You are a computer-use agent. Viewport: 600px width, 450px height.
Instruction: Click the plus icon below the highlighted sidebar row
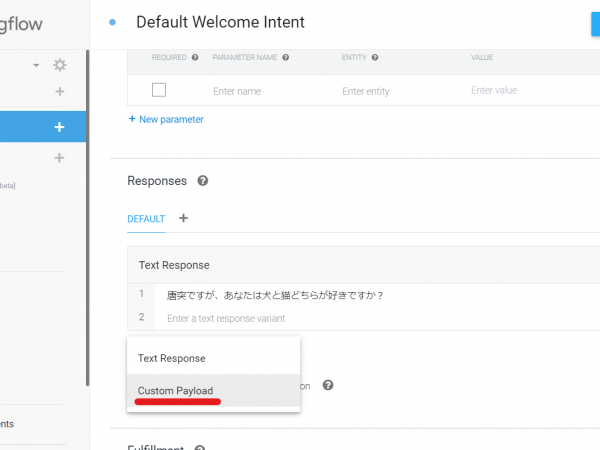(x=60, y=158)
